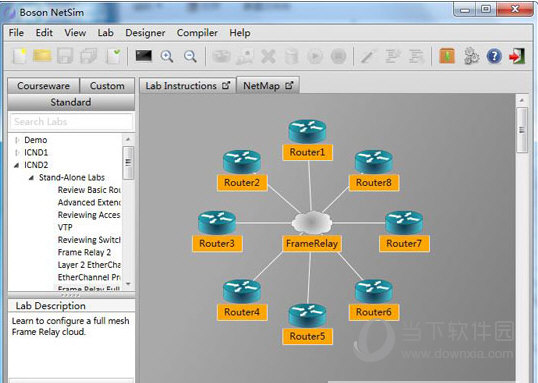The image size is (538, 383).
Task: Select the Router3 device icon
Action: point(217,222)
